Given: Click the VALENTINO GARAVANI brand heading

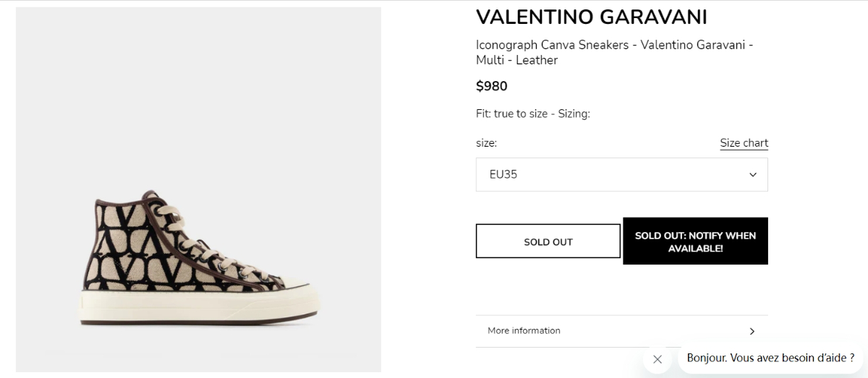Looking at the screenshot, I should pos(591,17).
